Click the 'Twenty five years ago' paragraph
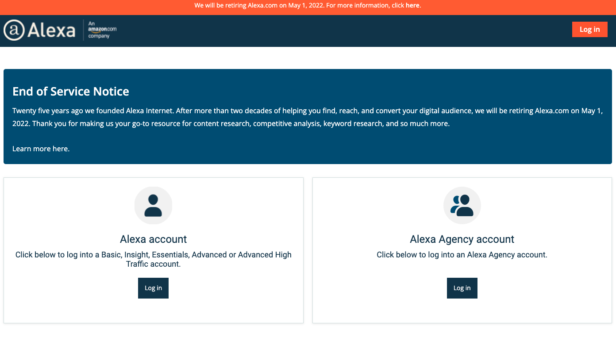Screen dimensions: 616x364 click(308, 117)
